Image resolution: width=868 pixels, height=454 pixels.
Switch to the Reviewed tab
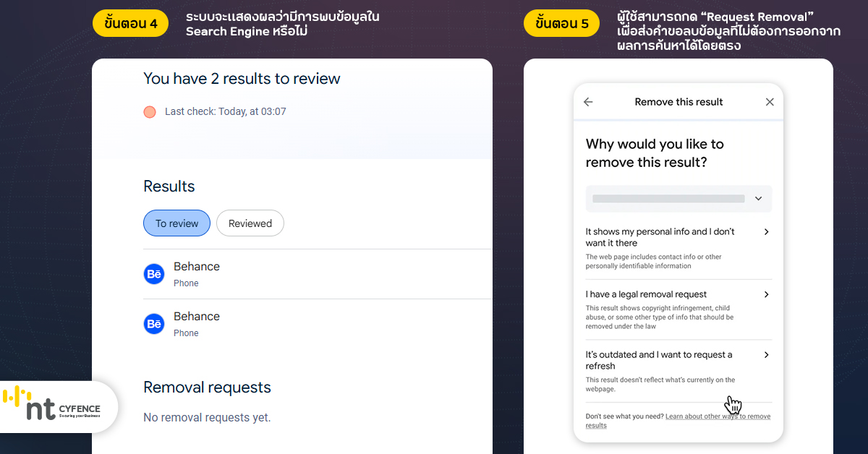pyautogui.click(x=250, y=223)
